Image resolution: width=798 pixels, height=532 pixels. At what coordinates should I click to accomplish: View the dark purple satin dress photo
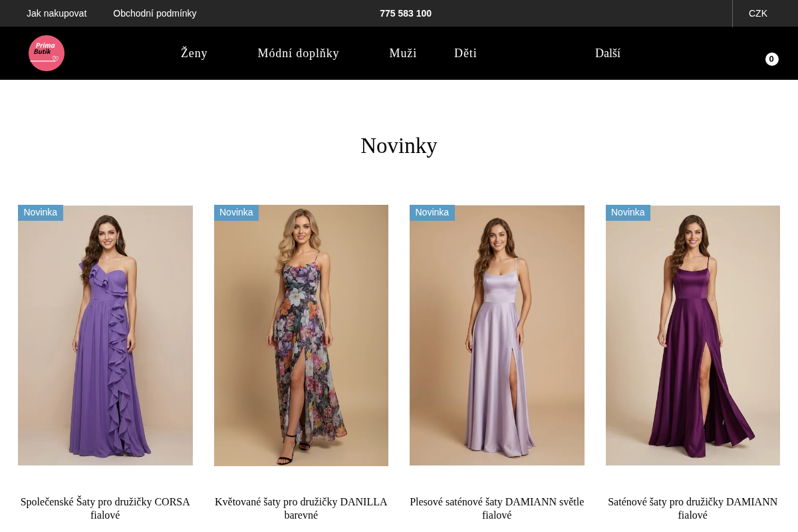tap(693, 335)
